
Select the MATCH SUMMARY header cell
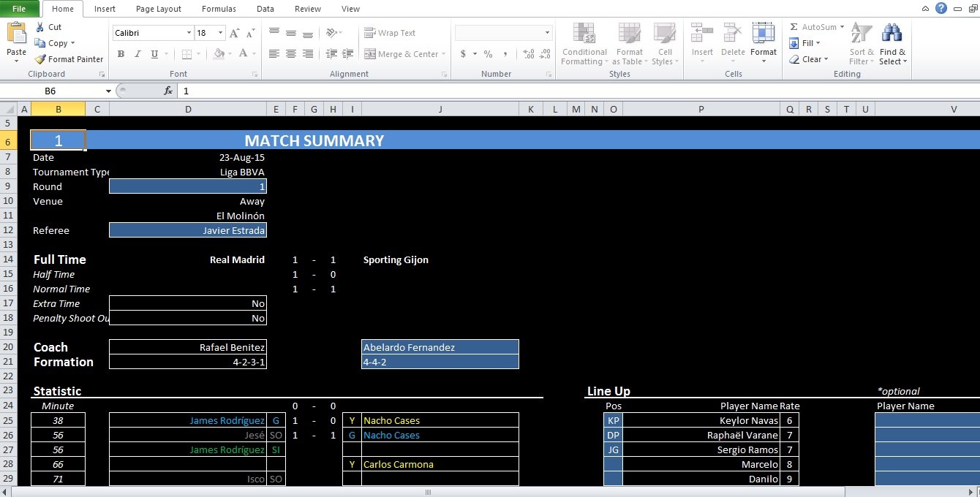(314, 140)
